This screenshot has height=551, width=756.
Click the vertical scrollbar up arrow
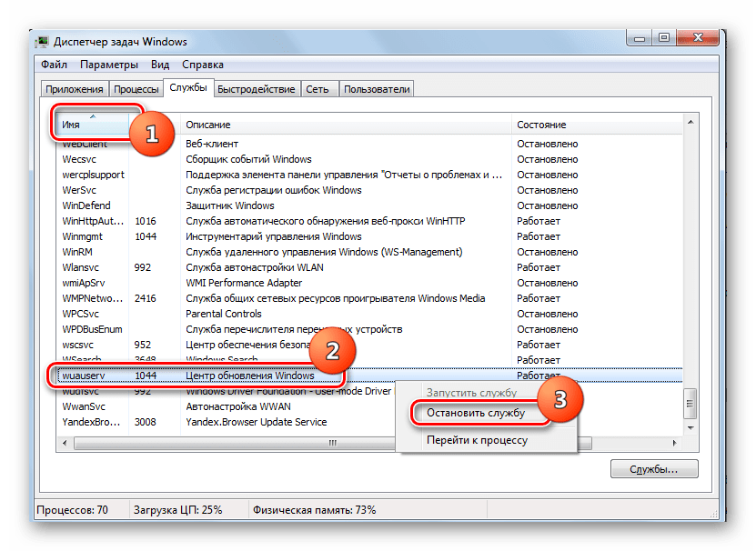click(x=690, y=123)
